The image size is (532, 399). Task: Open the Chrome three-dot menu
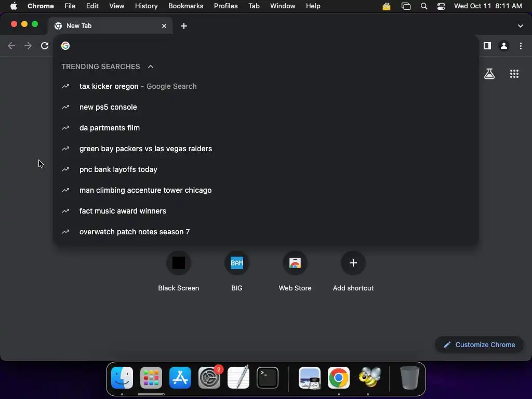(521, 46)
